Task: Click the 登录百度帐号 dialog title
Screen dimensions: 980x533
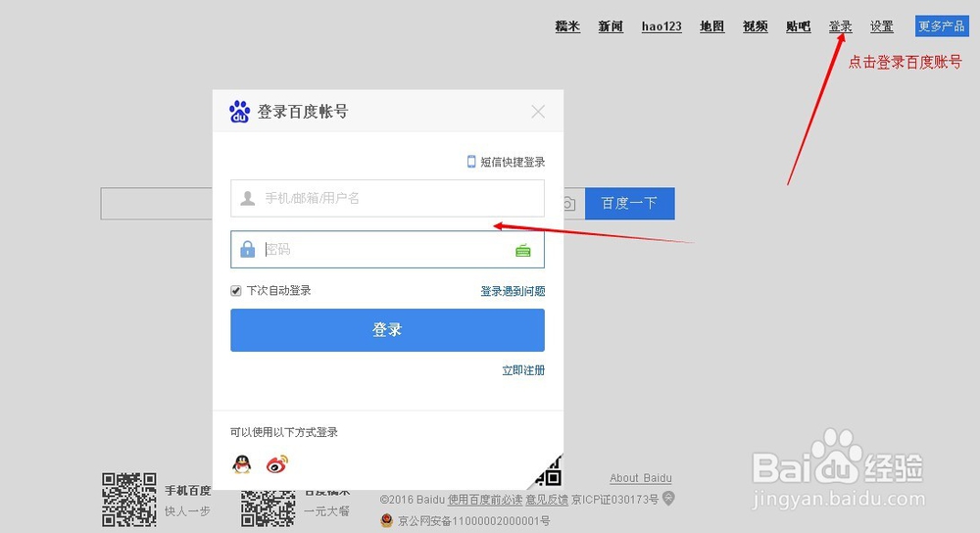Action: pos(303,112)
